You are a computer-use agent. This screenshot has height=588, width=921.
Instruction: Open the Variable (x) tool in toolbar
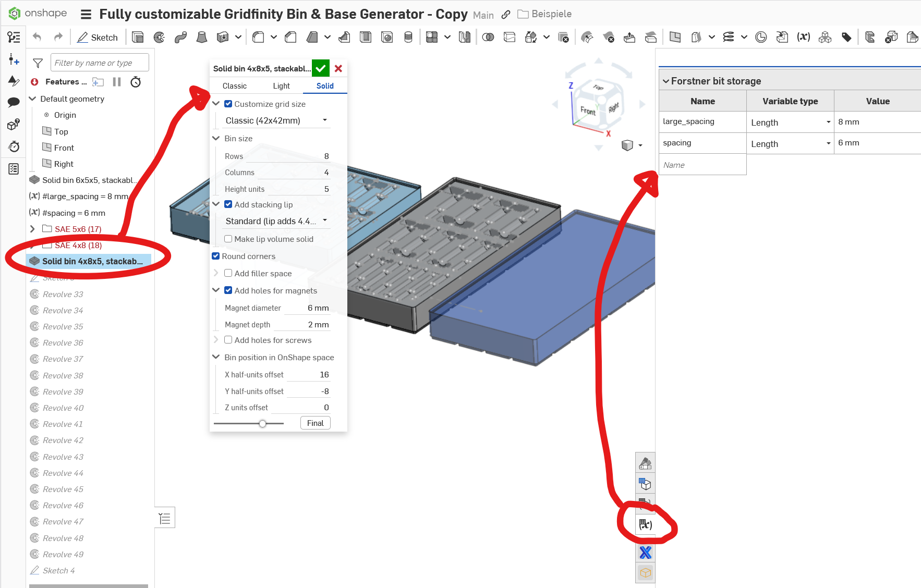(804, 37)
